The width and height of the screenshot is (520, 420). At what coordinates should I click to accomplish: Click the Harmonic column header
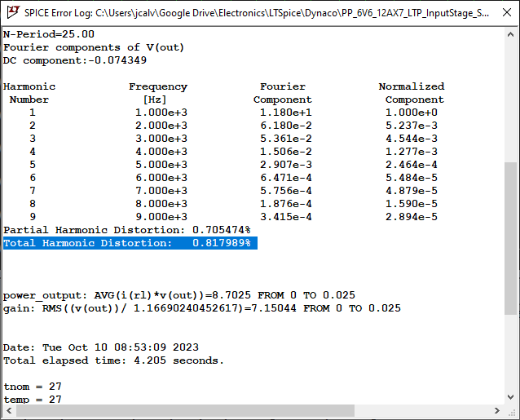[29, 86]
